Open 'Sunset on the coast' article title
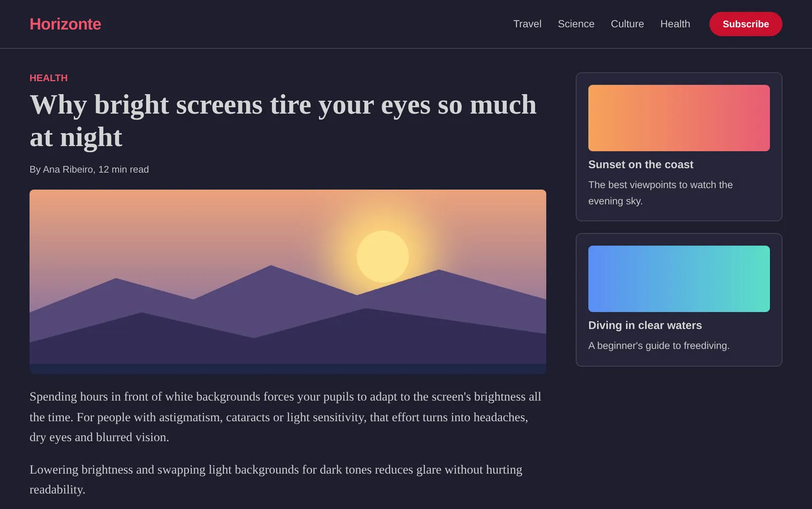 [x=640, y=164]
